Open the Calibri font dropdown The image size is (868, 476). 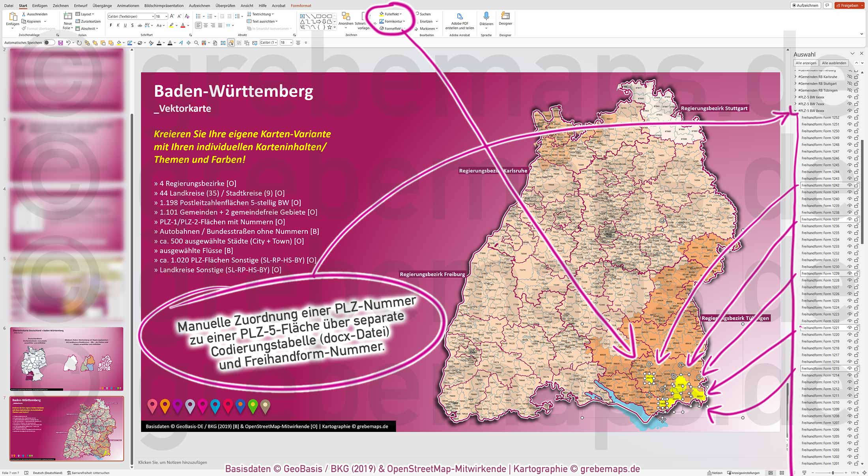[154, 16]
